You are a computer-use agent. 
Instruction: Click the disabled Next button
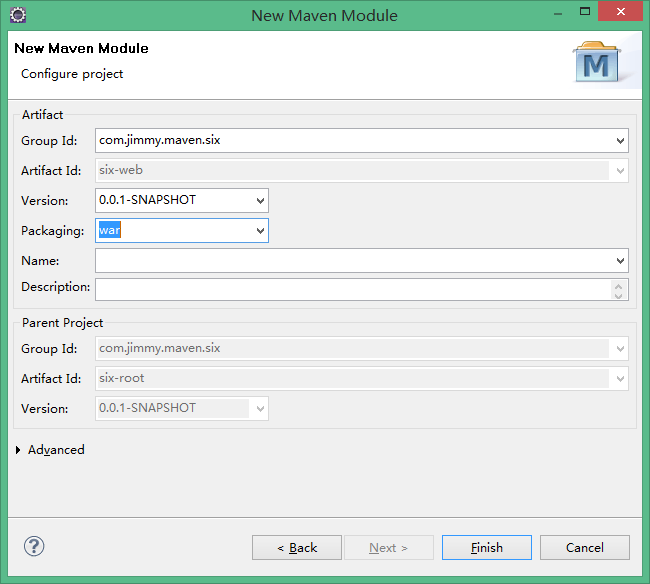[389, 548]
